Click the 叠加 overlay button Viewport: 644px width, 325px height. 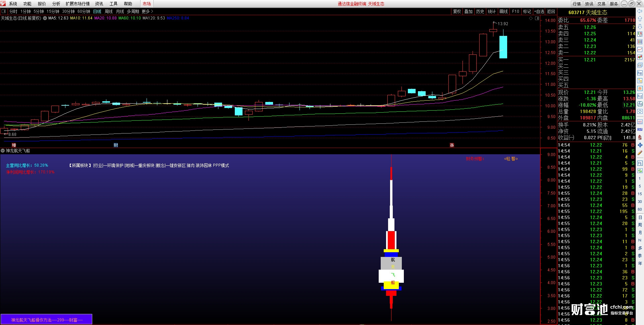click(x=469, y=11)
